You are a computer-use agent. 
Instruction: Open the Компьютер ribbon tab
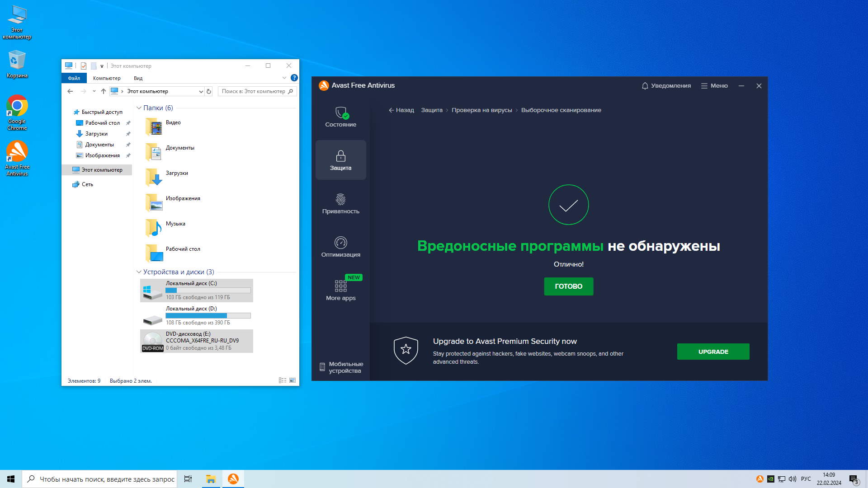coord(107,78)
